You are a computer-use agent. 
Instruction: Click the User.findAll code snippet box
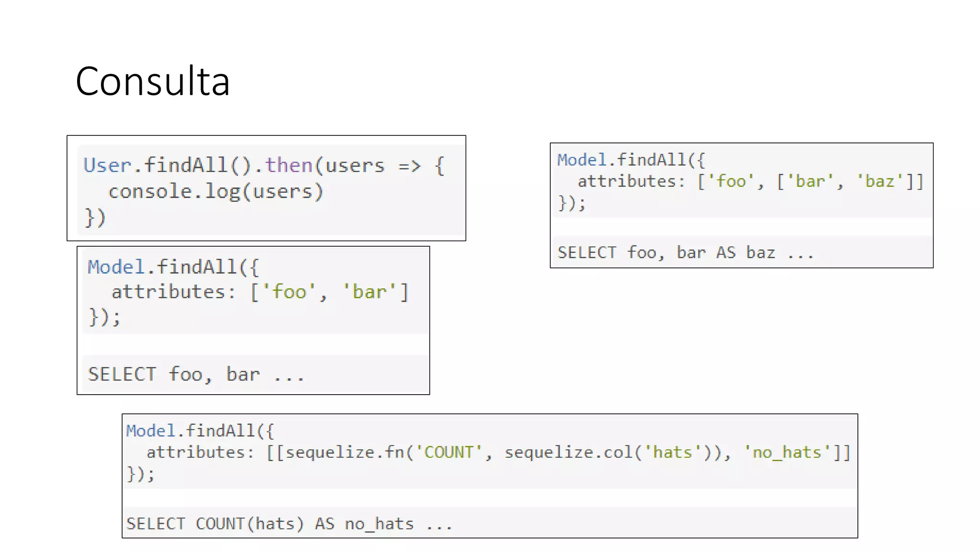pos(266,188)
